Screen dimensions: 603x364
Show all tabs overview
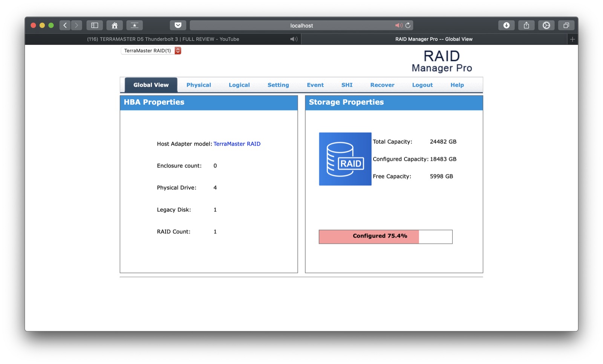point(566,25)
